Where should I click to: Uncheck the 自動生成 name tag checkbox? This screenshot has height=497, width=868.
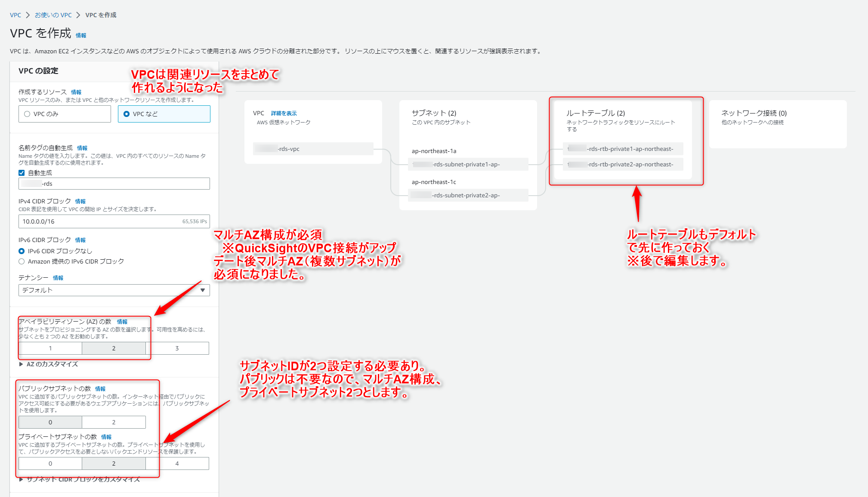[22, 172]
